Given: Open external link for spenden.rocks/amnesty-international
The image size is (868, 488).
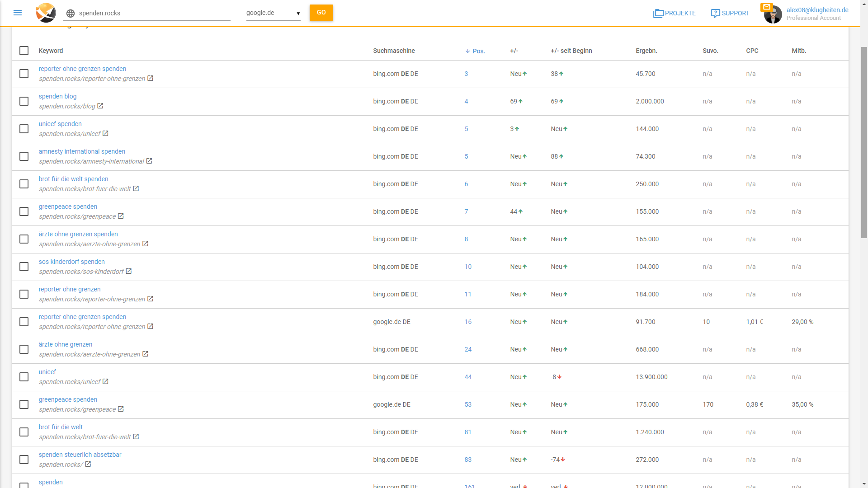Looking at the screenshot, I should coord(149,161).
